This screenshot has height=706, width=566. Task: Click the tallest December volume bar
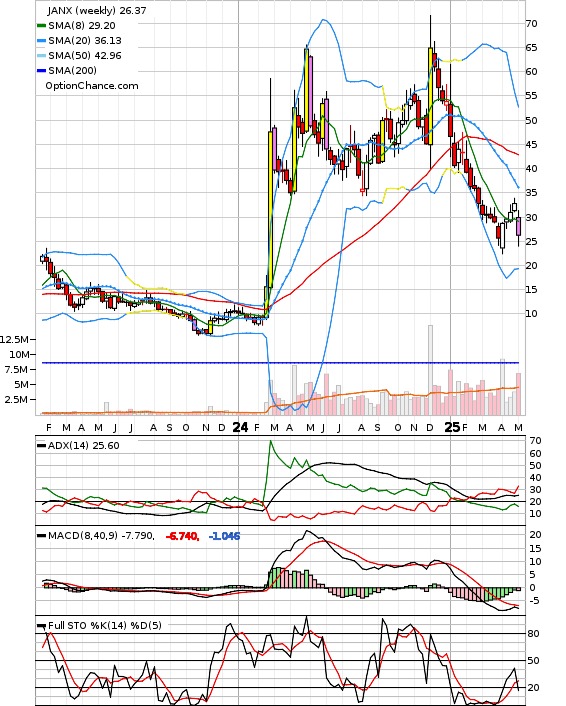click(430, 370)
